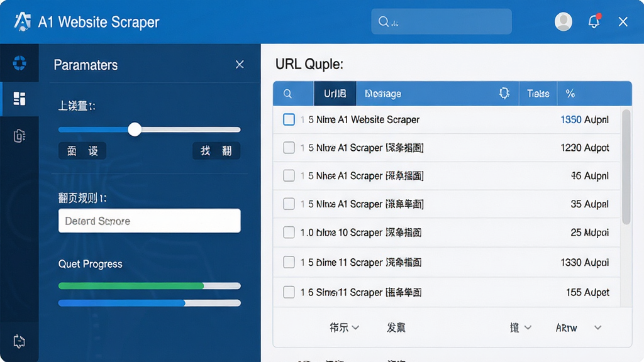644x362 pixels.
Task: Click the slider handle in the Paramaters panel
Action: point(135,129)
